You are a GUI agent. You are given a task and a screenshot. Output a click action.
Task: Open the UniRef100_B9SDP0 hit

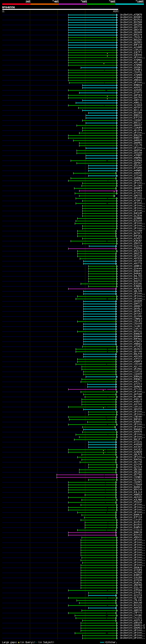point(131,17)
